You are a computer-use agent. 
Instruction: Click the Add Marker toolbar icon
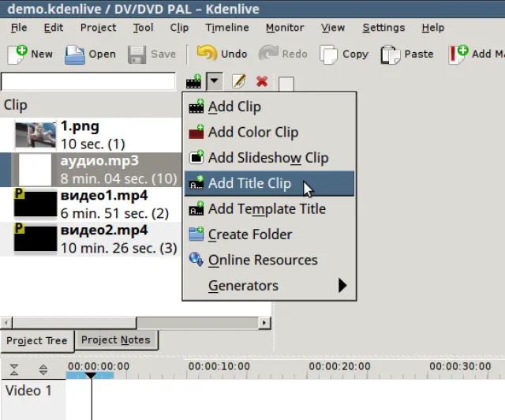click(x=458, y=54)
